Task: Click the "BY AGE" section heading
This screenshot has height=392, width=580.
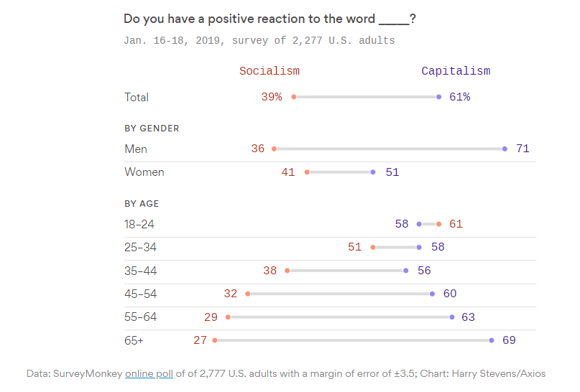Action: pyautogui.click(x=140, y=204)
